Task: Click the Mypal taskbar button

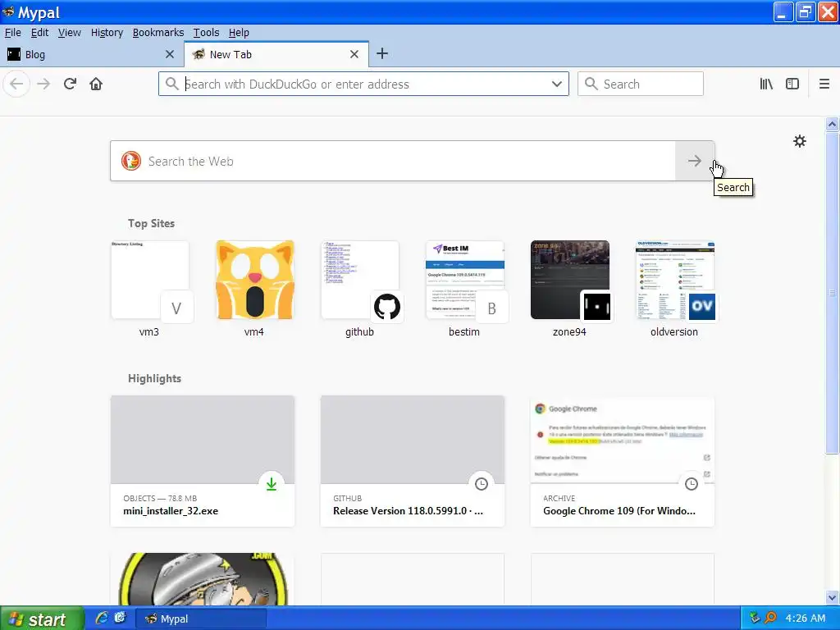Action: coord(201,619)
